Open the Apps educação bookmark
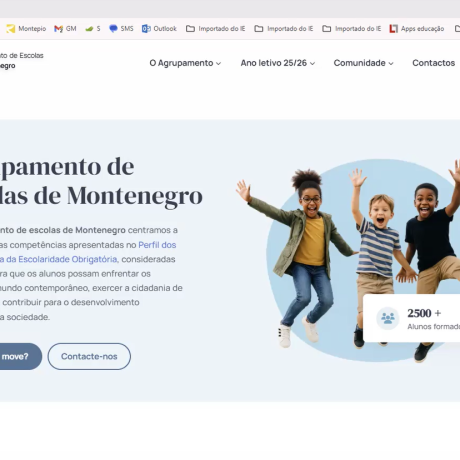The image size is (460, 460). point(417,29)
